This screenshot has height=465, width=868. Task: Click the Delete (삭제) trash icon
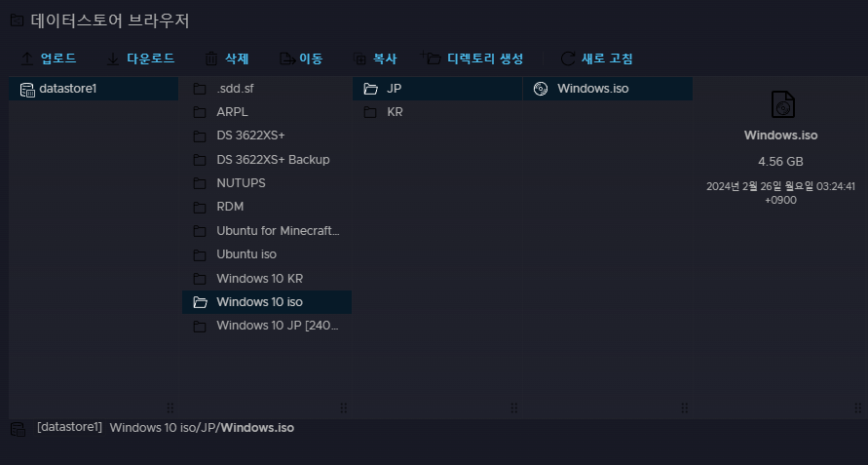tap(211, 59)
